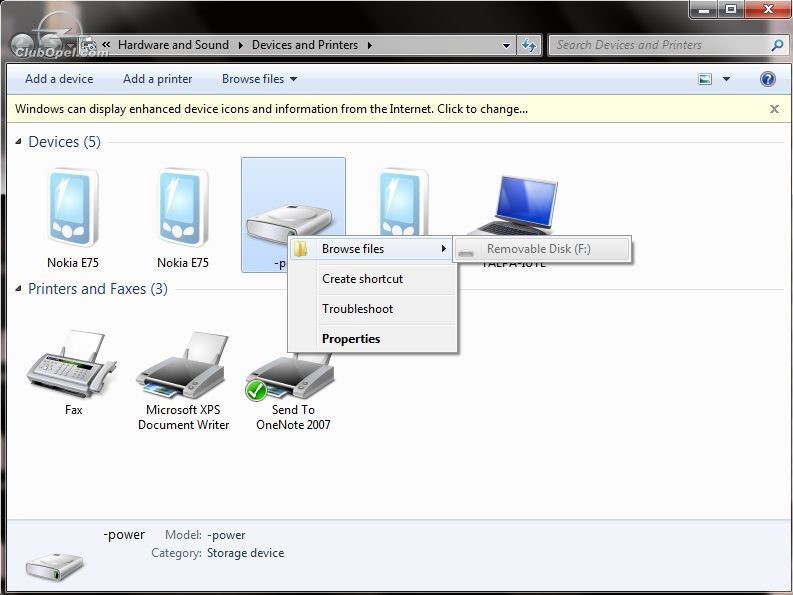793x595 pixels.
Task: Choose Browse files in context menu
Action: pyautogui.click(x=371, y=249)
